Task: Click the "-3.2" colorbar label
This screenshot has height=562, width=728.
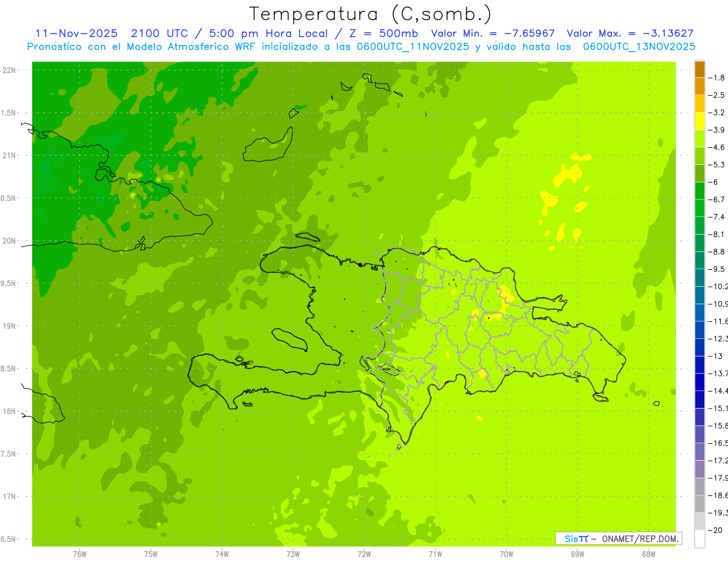Action: pos(716,112)
